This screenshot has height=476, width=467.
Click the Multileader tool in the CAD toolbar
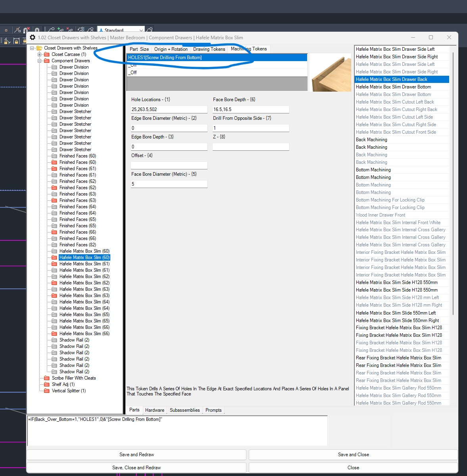pos(51,29)
